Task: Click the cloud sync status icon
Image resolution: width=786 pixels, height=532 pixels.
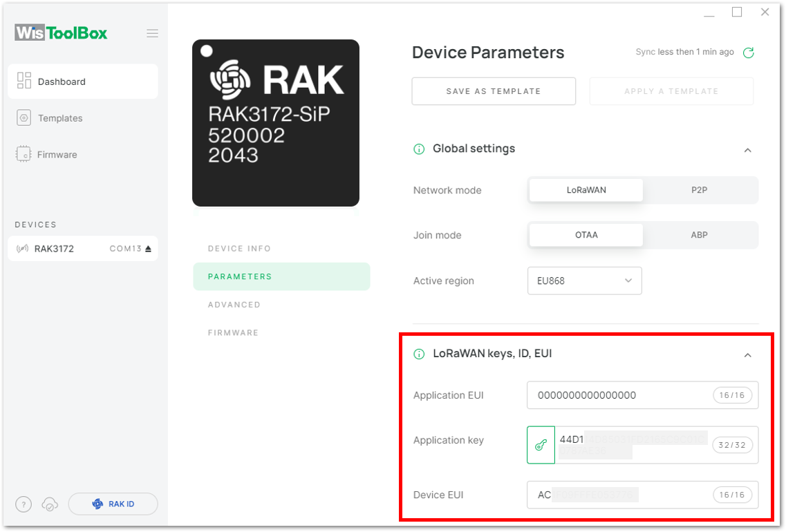Action: 50,504
